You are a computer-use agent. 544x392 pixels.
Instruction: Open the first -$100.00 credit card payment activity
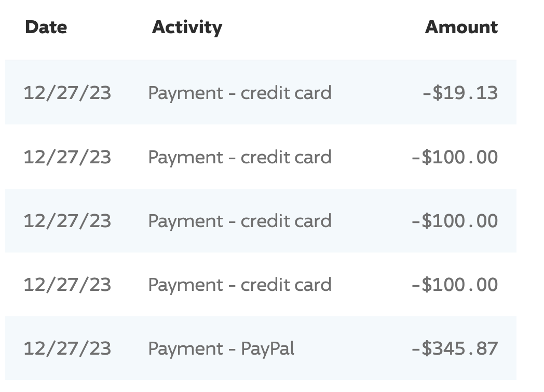(240, 157)
